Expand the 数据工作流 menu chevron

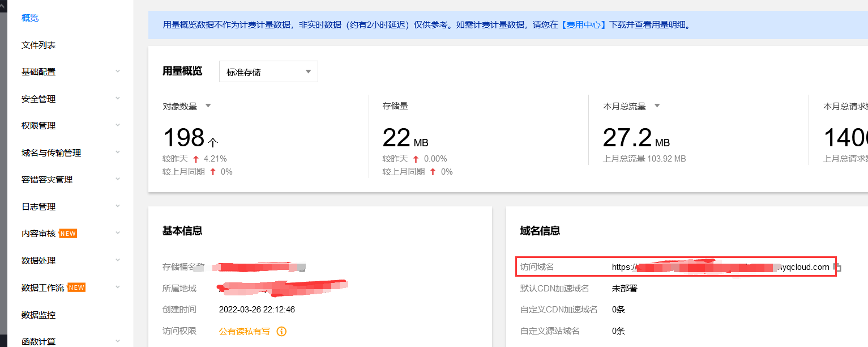(x=118, y=287)
